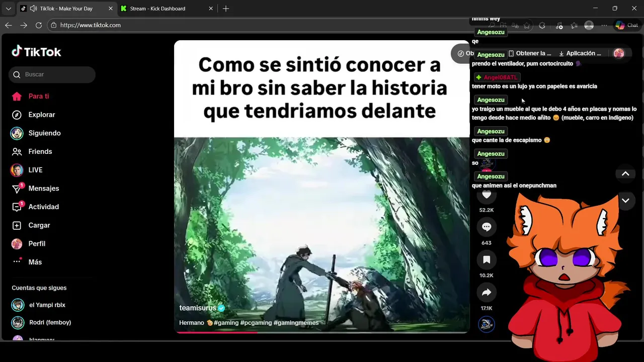Select the Friends menu label
Screen dimensions: 644x362
point(40,151)
